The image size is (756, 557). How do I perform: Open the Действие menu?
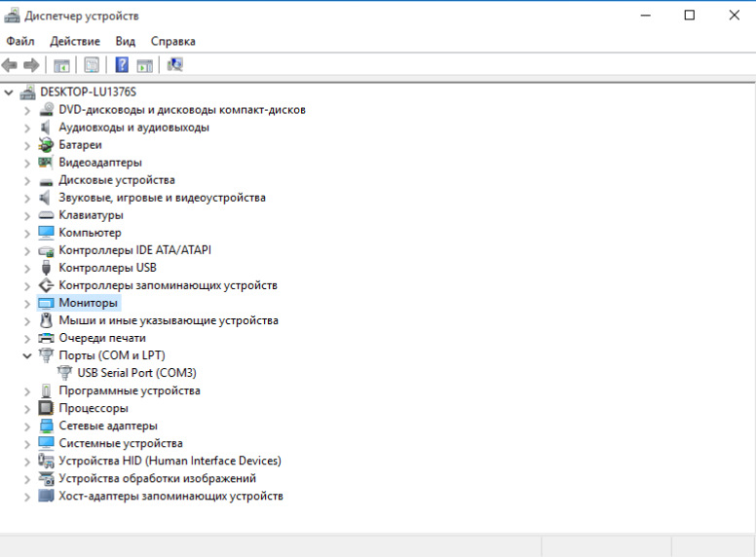(75, 42)
